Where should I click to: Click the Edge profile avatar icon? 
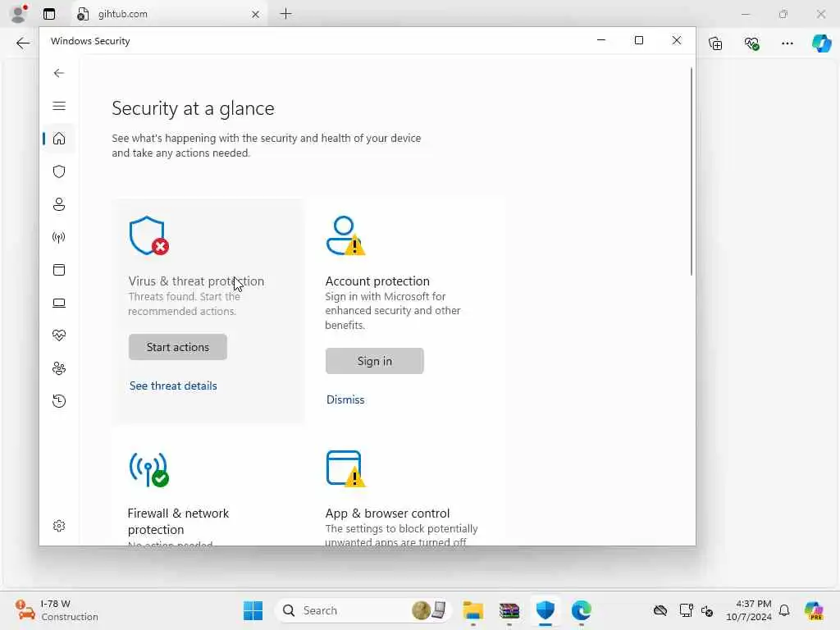tap(19, 14)
